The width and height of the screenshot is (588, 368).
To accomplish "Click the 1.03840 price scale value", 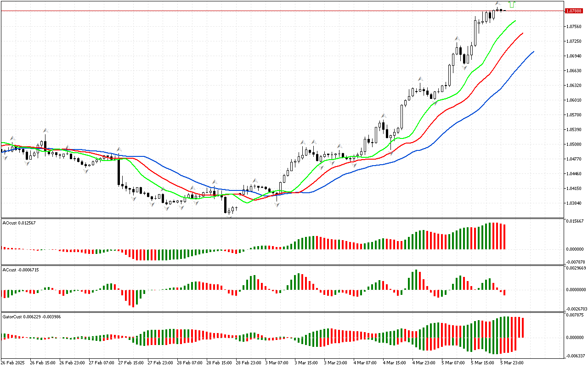I will coord(573,203).
